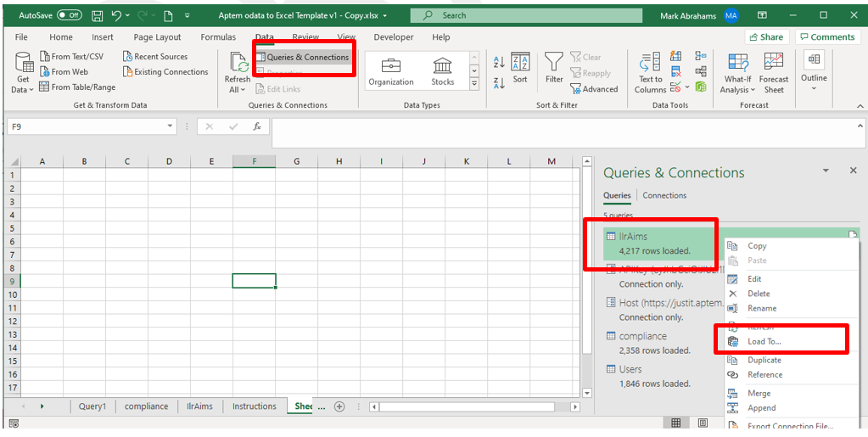Click the Undo arrow icon

[116, 15]
